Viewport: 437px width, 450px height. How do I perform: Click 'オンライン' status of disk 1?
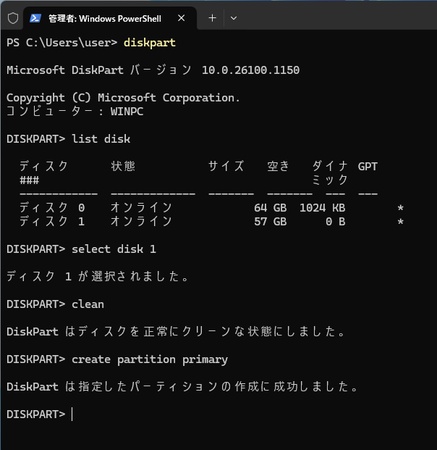point(142,221)
